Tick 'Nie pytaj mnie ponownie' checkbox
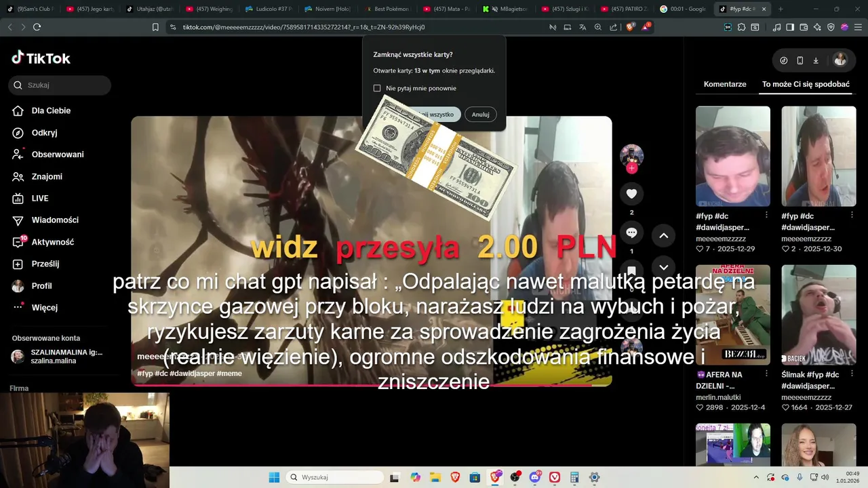Viewport: 868px width, 488px height. [x=377, y=88]
